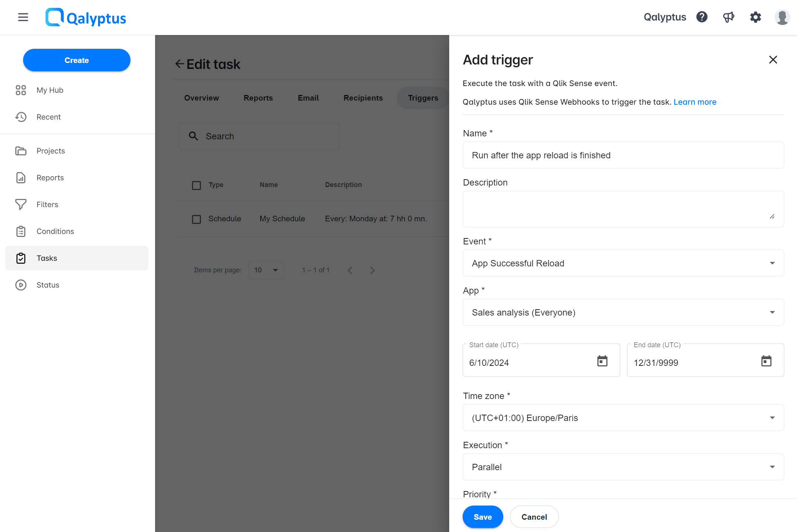Image resolution: width=797 pixels, height=532 pixels.
Task: Open the Projects section
Action: pyautogui.click(x=51, y=151)
